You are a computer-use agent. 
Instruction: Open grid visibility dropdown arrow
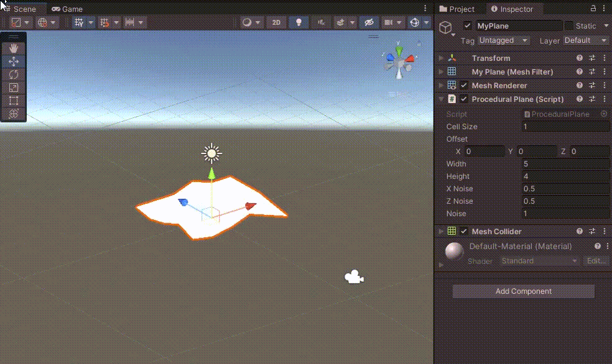91,22
